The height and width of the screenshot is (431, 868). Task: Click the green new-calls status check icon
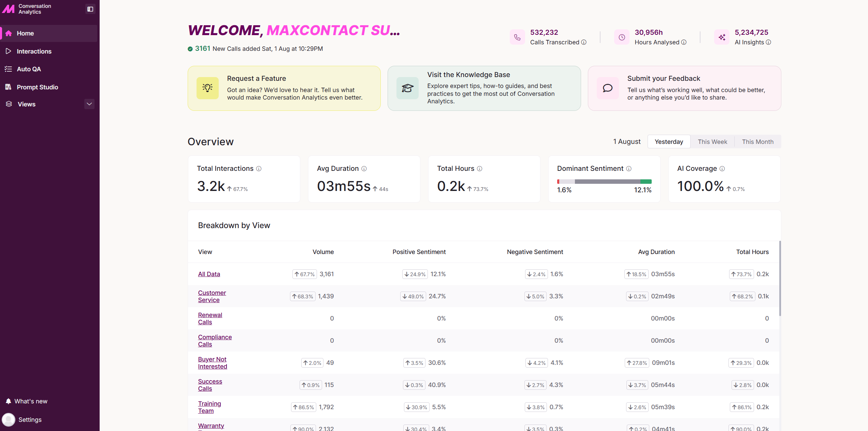[x=190, y=49]
